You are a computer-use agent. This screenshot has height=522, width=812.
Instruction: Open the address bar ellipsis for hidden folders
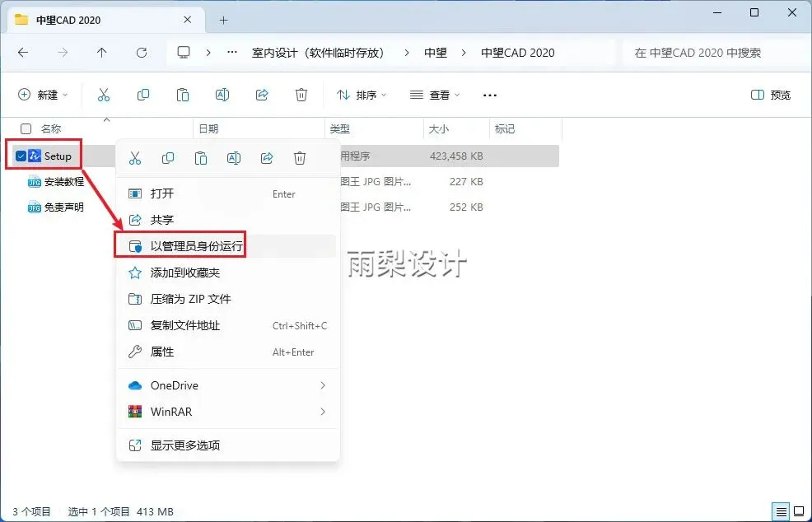[232, 53]
